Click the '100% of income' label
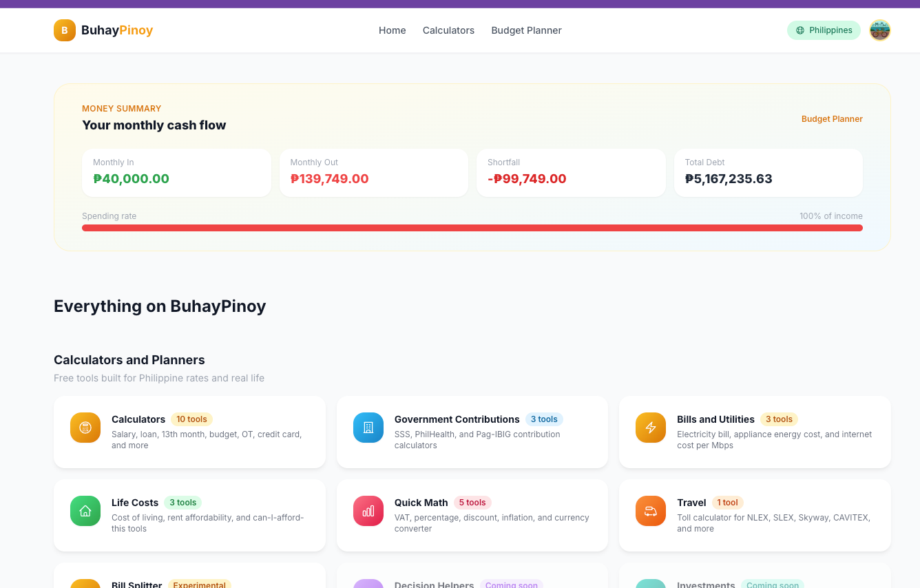This screenshot has width=920, height=588. [831, 216]
